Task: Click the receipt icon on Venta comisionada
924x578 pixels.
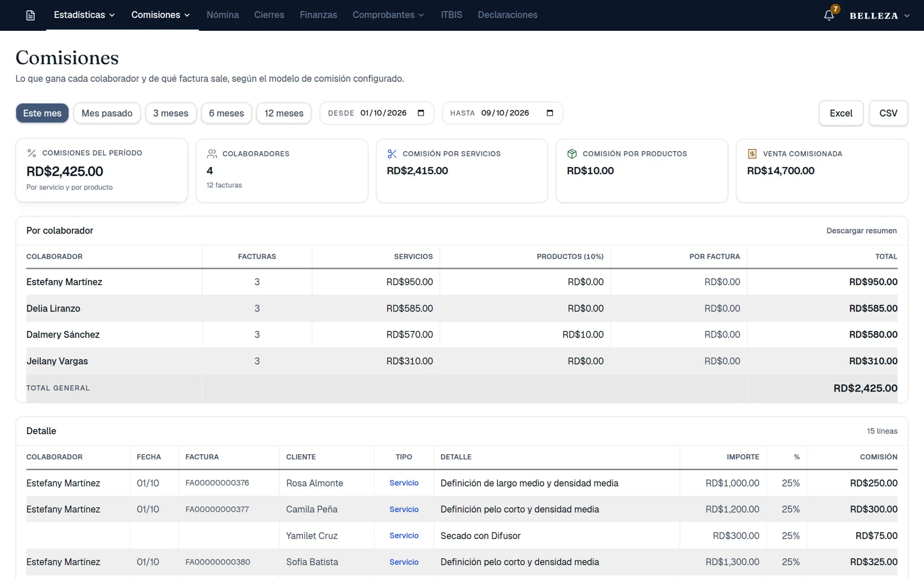Action: point(752,154)
